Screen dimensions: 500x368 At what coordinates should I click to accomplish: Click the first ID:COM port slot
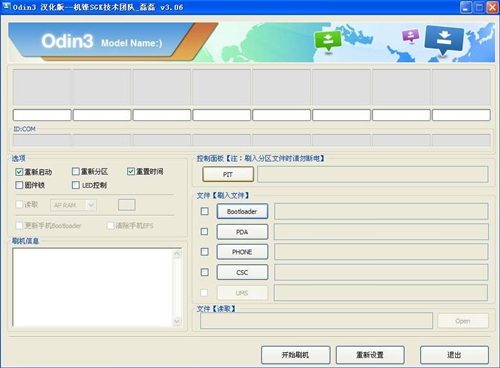pyautogui.click(x=42, y=140)
